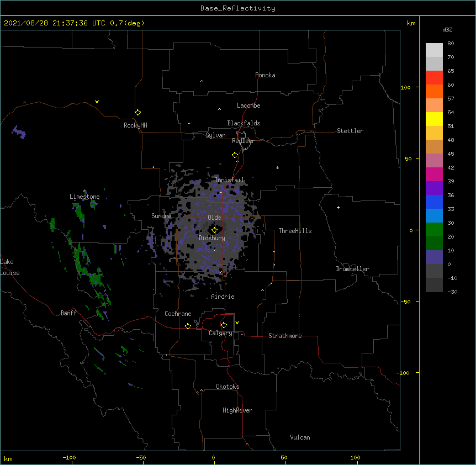Click the Banff label on map

(x=68, y=313)
